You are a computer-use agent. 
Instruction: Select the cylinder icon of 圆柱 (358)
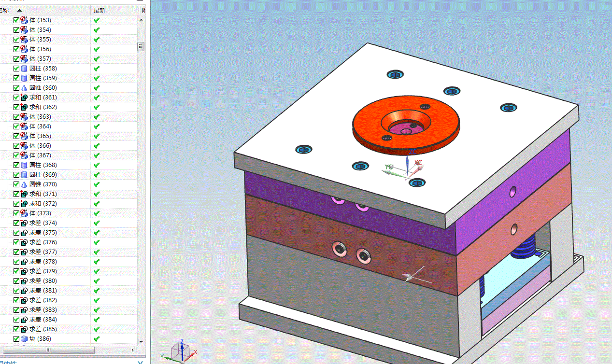coord(24,68)
